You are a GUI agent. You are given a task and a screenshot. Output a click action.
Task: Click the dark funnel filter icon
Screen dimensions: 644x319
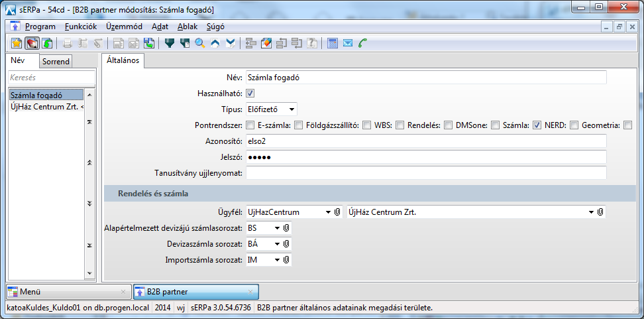170,44
